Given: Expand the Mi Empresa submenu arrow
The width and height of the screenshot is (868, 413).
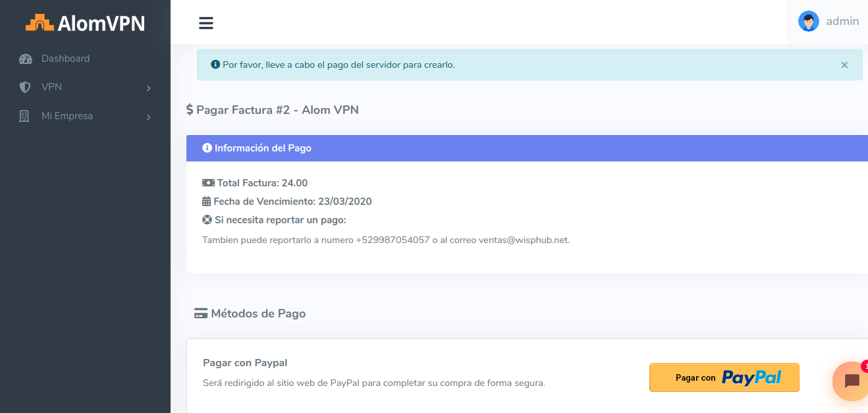Looking at the screenshot, I should pyautogui.click(x=149, y=117).
